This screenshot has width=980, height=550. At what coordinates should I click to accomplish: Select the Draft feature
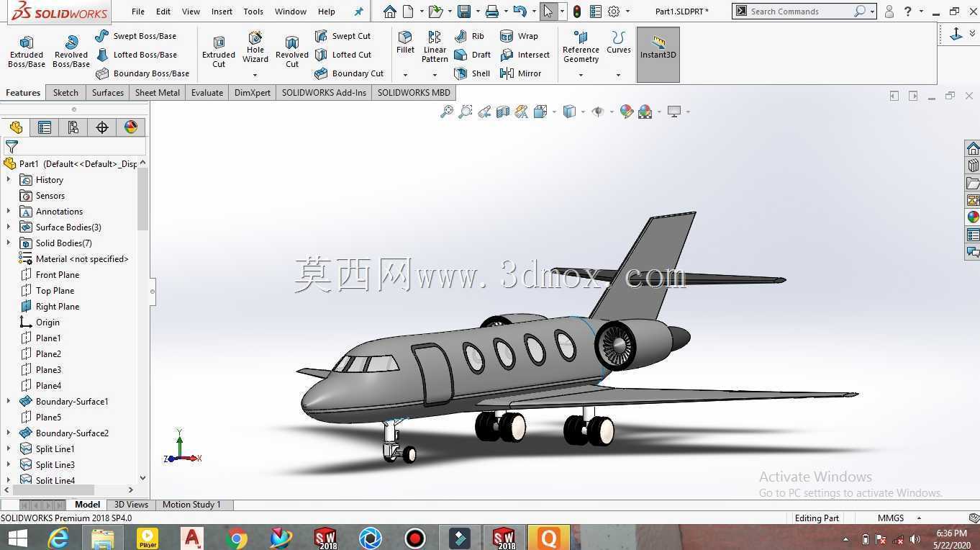pyautogui.click(x=473, y=55)
